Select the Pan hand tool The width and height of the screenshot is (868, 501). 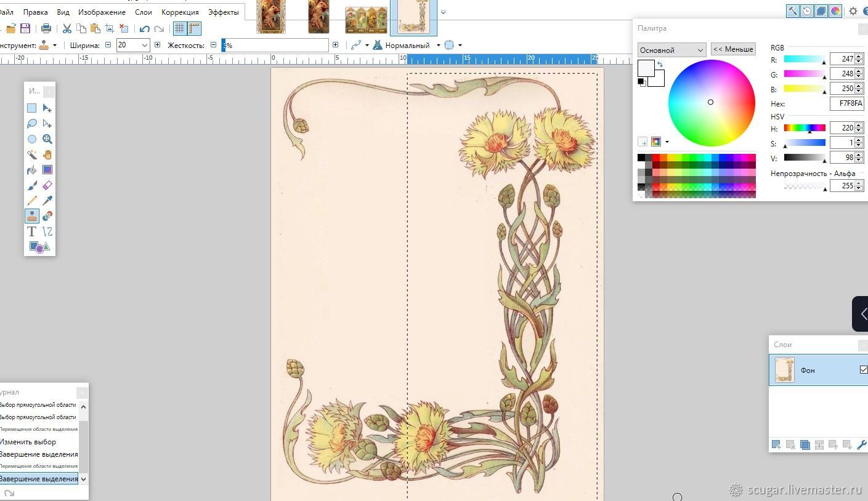(x=47, y=154)
